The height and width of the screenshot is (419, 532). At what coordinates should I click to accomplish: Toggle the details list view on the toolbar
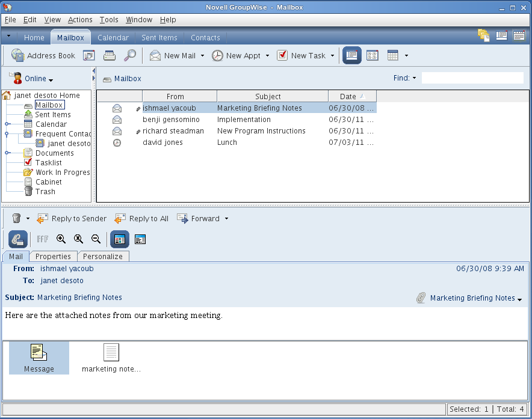353,55
